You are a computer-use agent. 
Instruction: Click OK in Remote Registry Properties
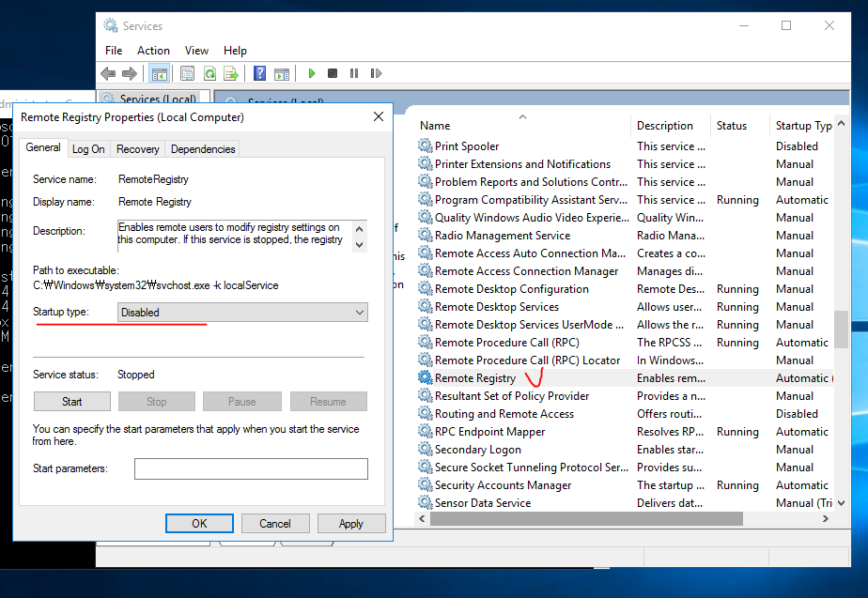199,523
